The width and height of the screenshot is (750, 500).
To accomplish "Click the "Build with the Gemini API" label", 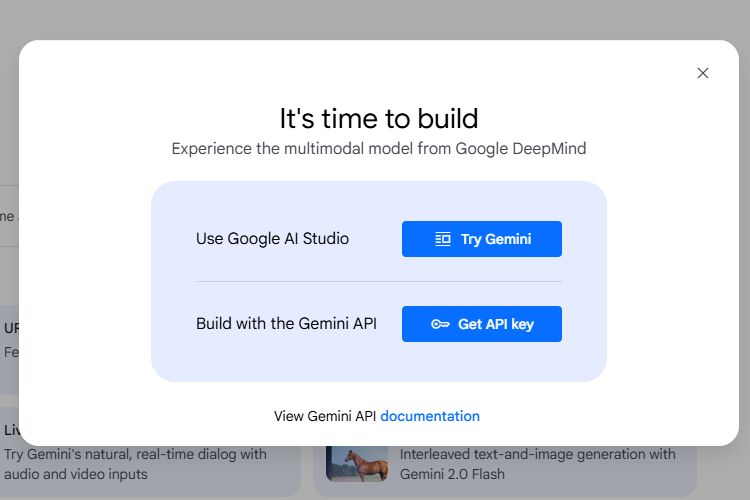I will pyautogui.click(x=286, y=324).
